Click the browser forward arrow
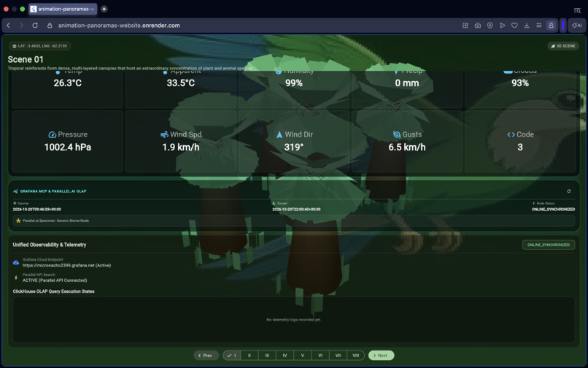Viewport: 588px width, 368px height. [21, 26]
